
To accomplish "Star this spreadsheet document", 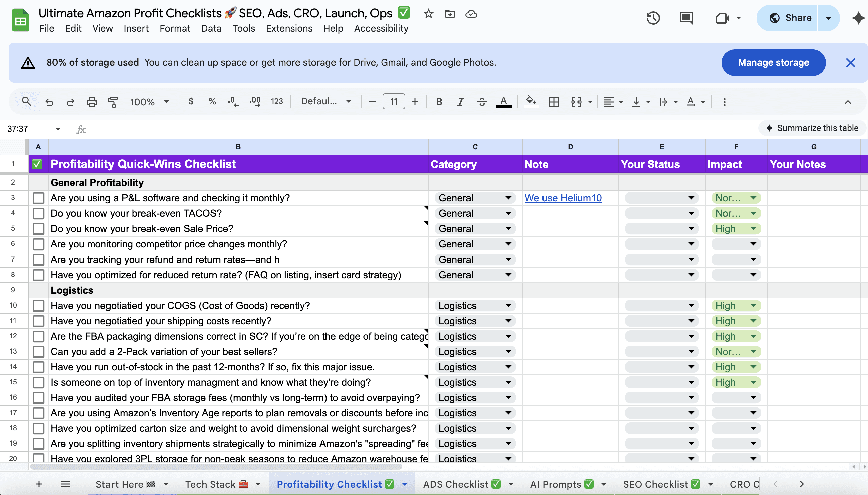I will (428, 14).
